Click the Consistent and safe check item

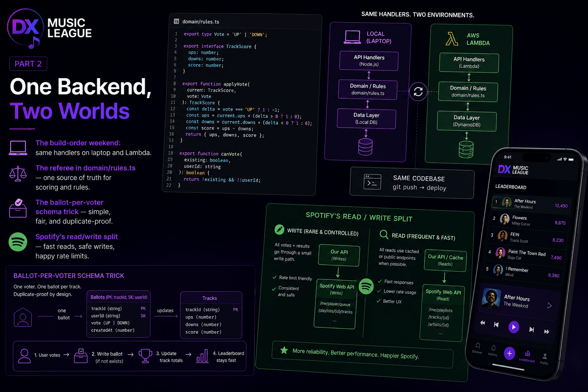point(286,291)
